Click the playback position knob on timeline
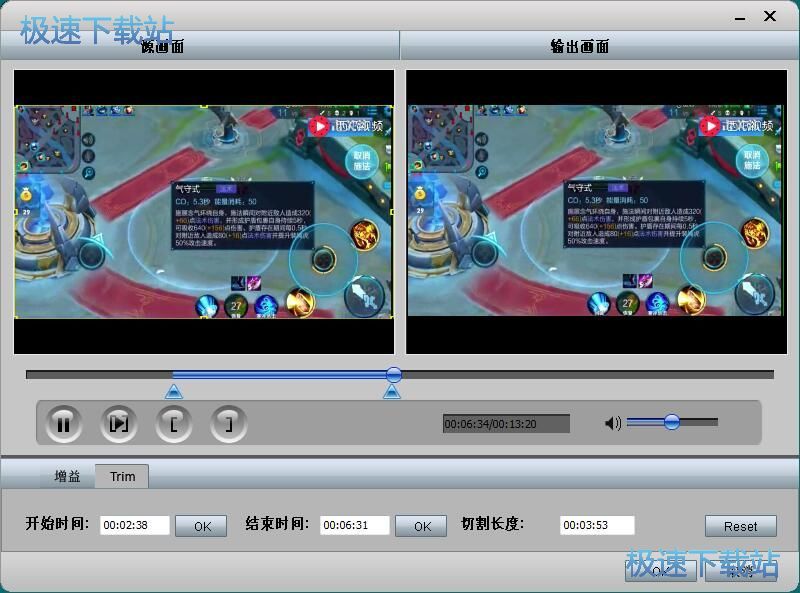 [393, 375]
